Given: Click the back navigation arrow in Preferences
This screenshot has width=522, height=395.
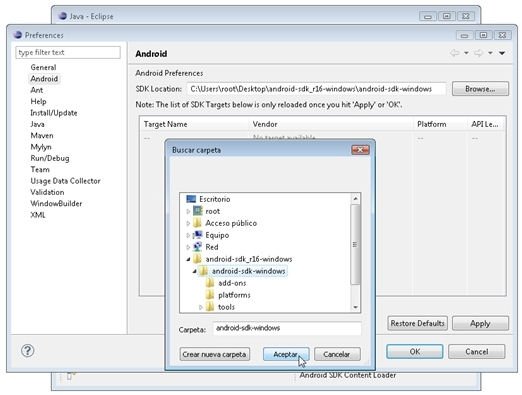Looking at the screenshot, I should (x=454, y=53).
